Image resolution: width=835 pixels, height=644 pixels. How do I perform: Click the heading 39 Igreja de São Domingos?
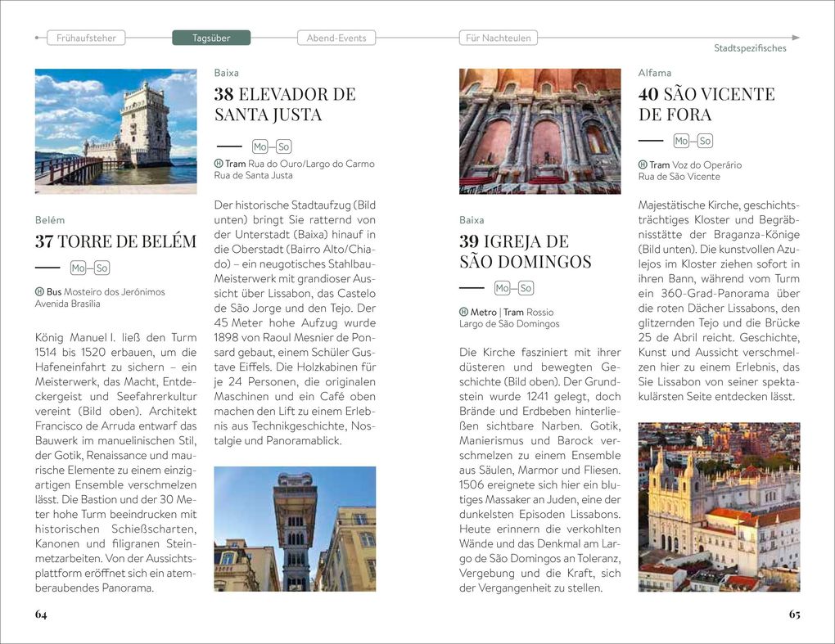(525, 251)
